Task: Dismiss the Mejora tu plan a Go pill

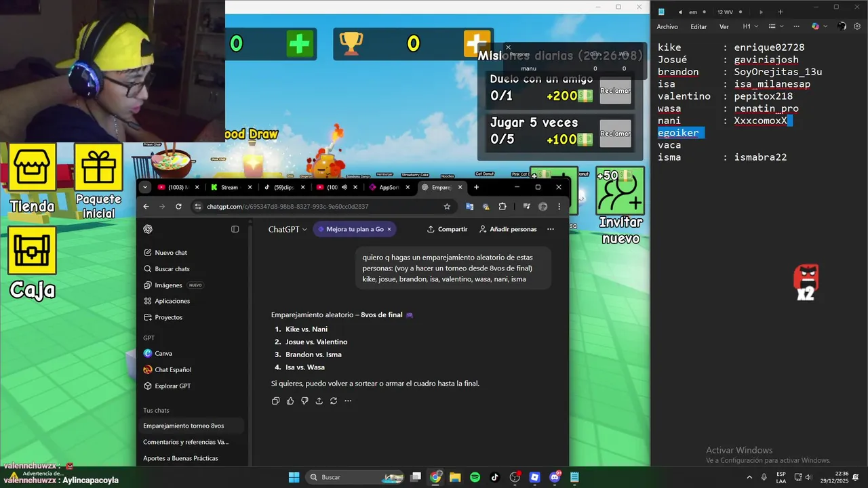Action: pyautogui.click(x=389, y=229)
